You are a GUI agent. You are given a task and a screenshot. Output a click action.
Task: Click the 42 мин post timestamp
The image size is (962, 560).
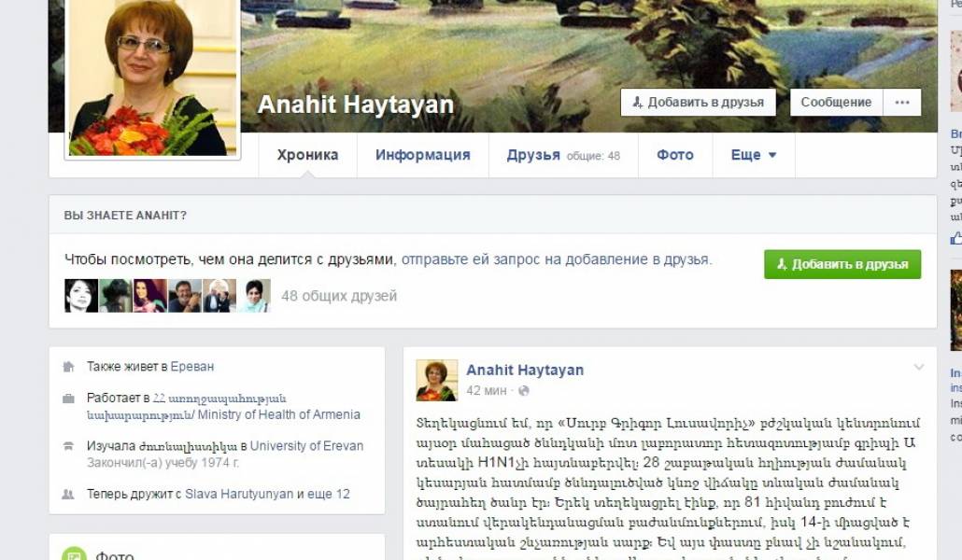pos(487,391)
